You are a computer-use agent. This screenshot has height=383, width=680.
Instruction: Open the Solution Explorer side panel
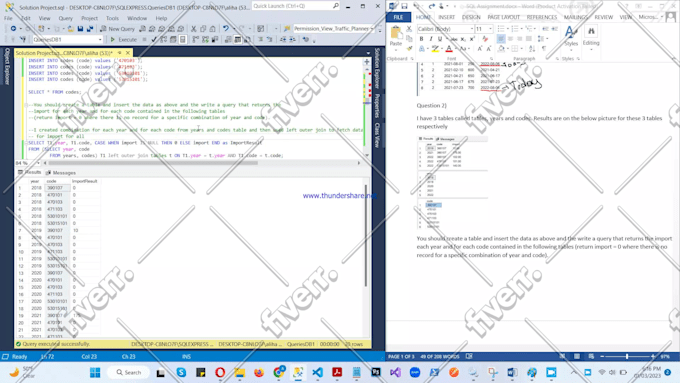(377, 69)
